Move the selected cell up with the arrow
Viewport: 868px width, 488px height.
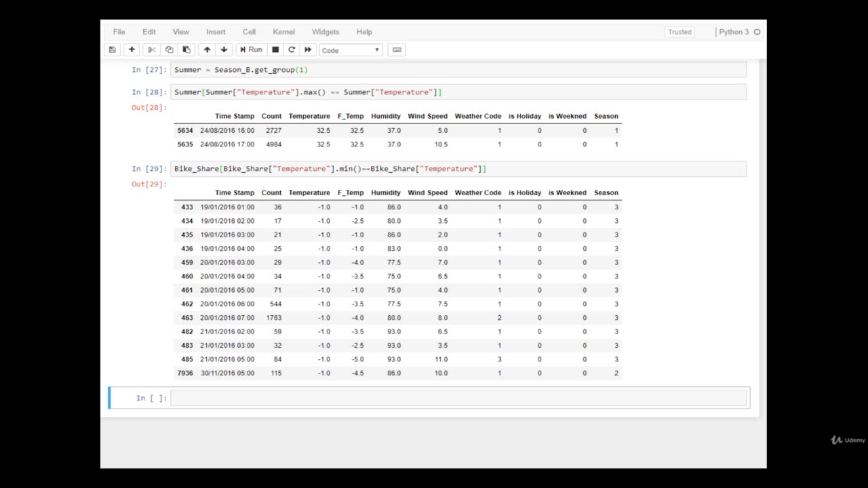tap(207, 49)
